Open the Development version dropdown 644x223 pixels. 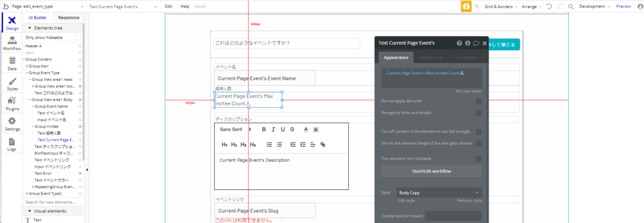pyautogui.click(x=595, y=6)
